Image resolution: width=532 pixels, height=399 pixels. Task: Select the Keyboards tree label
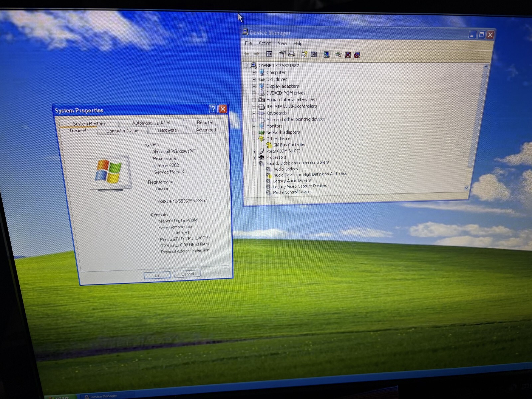pyautogui.click(x=276, y=113)
